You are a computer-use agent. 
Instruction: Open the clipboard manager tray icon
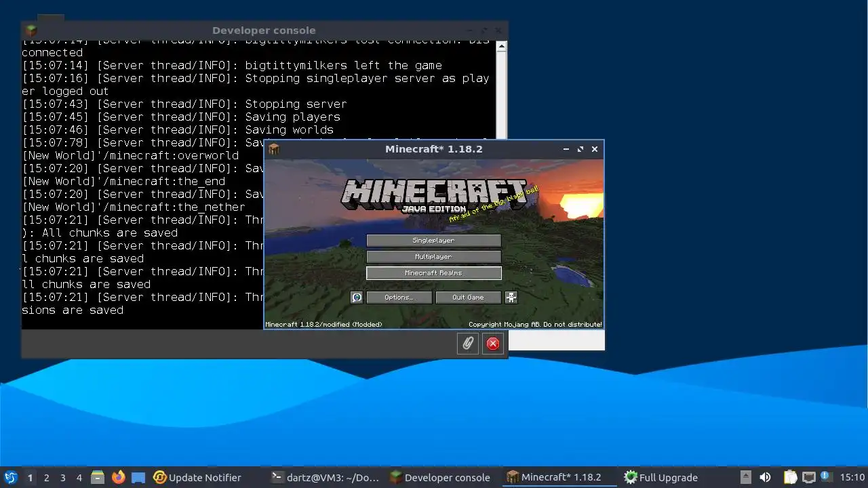791,477
